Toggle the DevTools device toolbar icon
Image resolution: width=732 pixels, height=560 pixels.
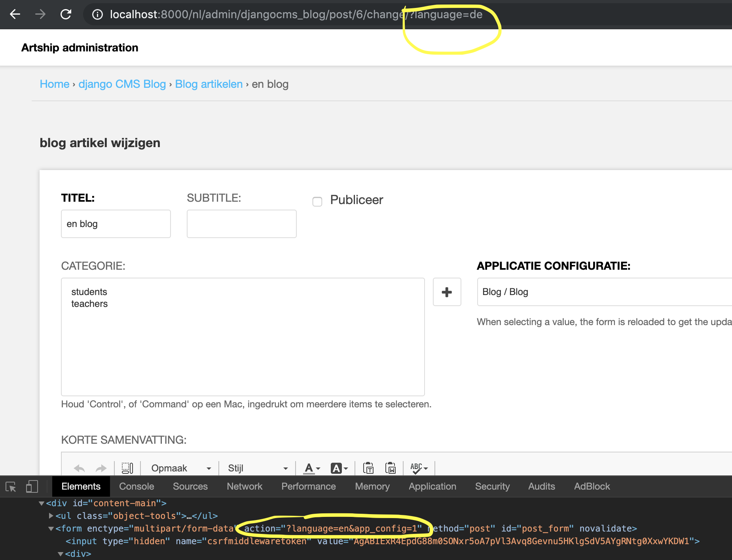[x=32, y=486]
